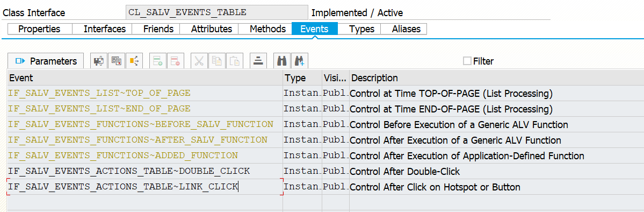Click 'Control After Execution of a Generic ALV Function'
The image size is (644, 212).
click(455, 140)
